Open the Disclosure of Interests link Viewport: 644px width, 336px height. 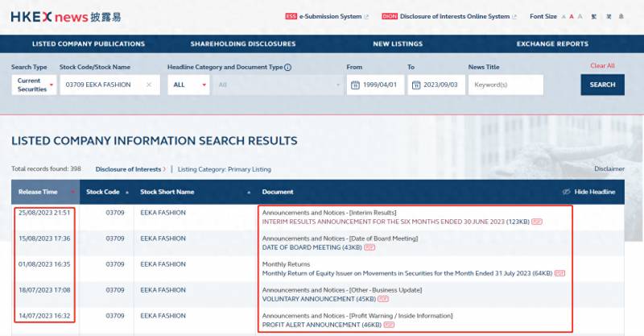[x=130, y=169]
